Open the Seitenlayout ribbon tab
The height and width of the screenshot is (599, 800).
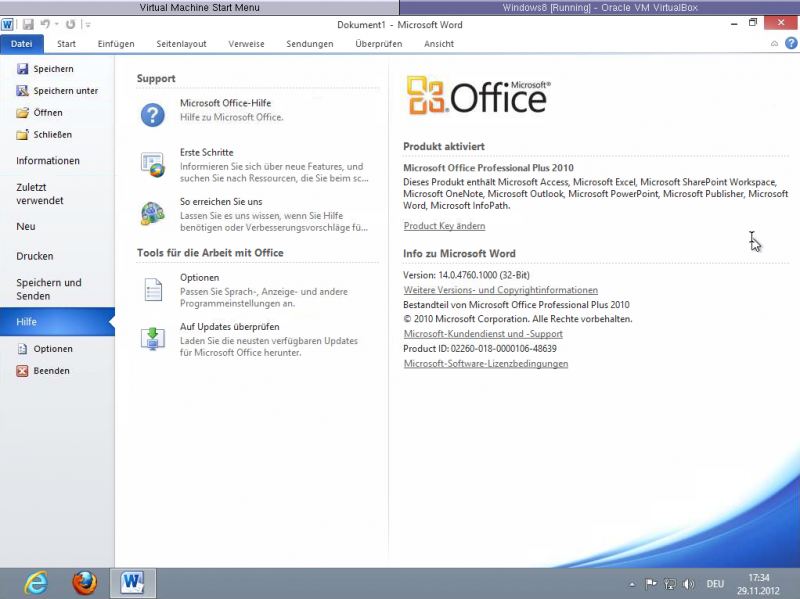181,44
